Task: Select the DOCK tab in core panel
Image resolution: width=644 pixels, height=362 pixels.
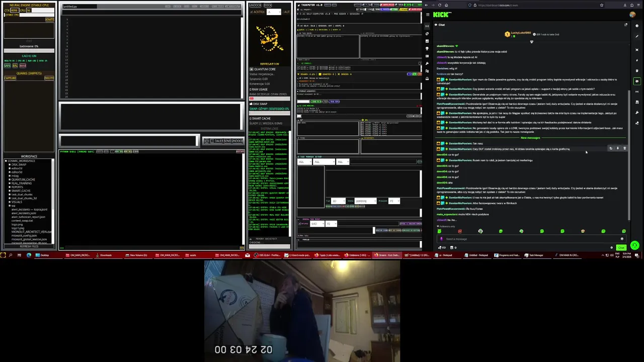Action: tap(268, 5)
